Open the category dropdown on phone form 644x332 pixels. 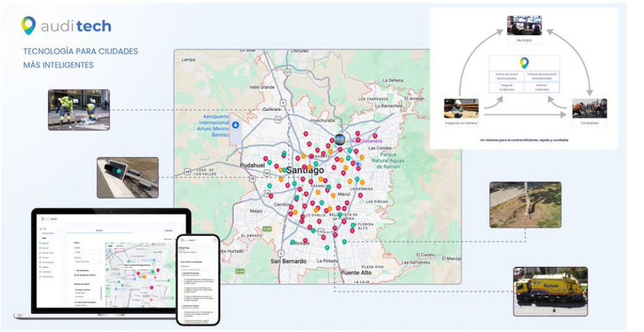point(194,269)
